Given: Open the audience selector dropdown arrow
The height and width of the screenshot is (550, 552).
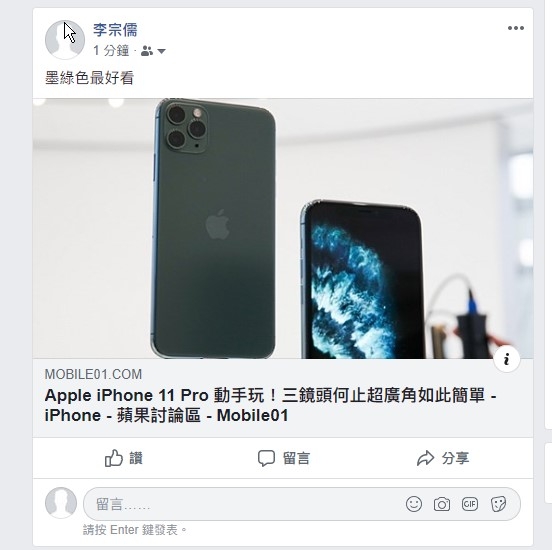Looking at the screenshot, I should point(162,51).
